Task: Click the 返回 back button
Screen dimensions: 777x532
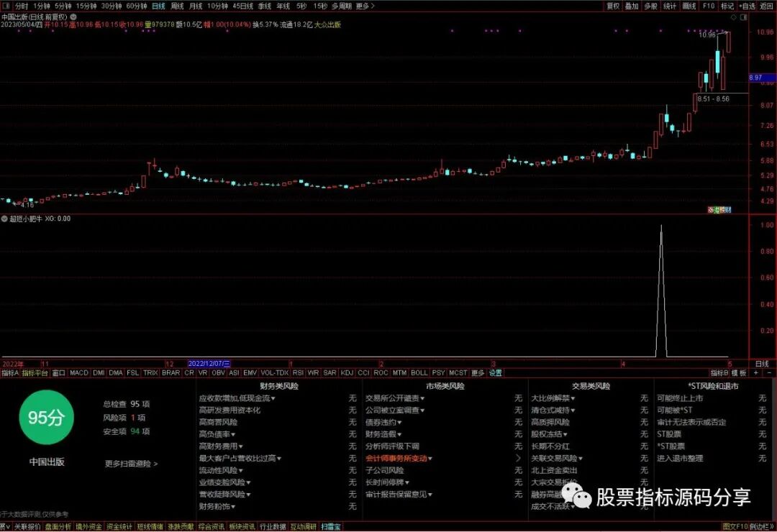Action: pyautogui.click(x=767, y=6)
